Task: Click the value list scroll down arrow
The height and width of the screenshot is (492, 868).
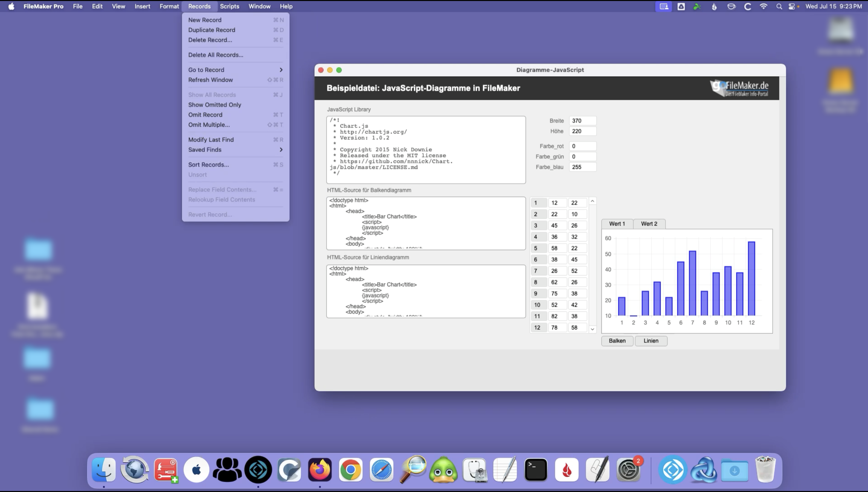Action: click(x=593, y=329)
